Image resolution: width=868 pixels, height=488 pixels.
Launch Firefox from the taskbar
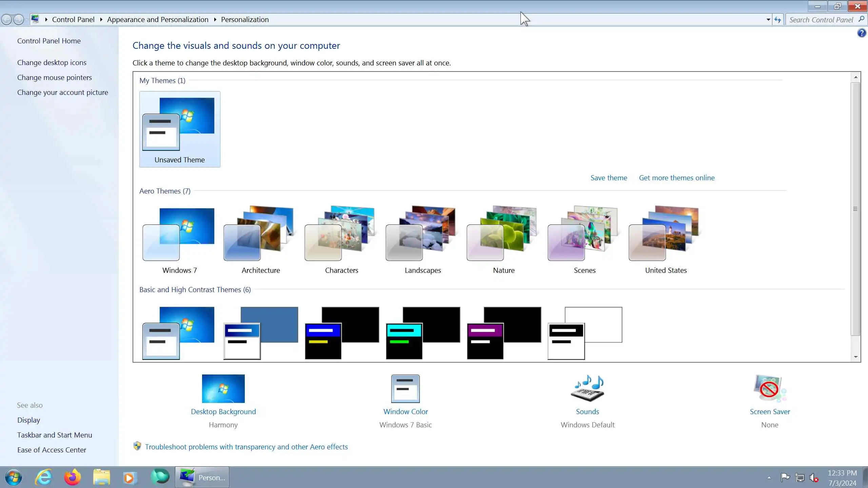coord(73,477)
